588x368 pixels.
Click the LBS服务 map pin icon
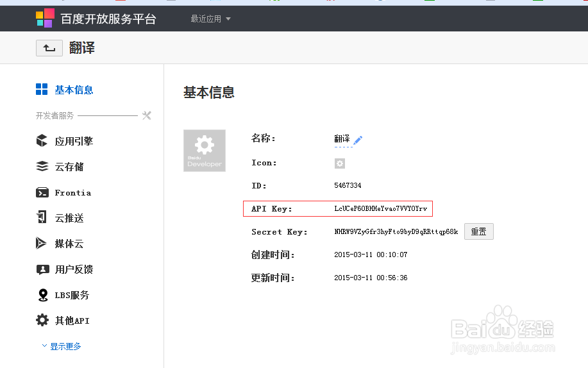[43, 295]
